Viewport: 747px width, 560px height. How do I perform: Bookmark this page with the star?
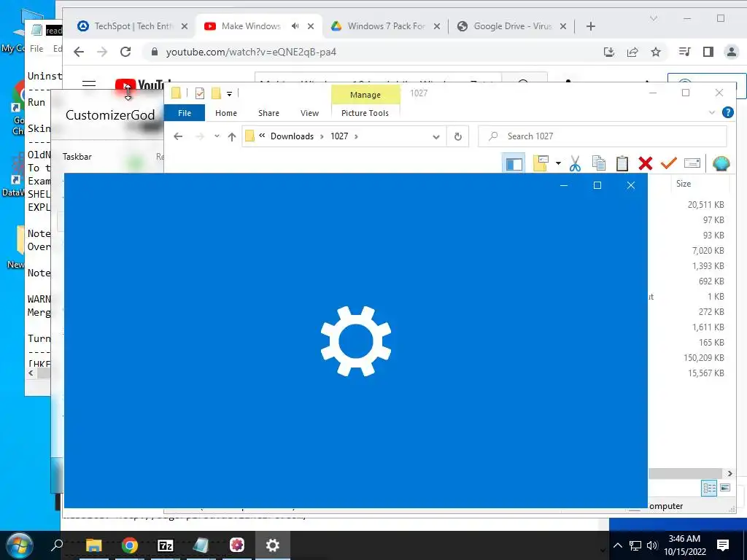point(656,52)
